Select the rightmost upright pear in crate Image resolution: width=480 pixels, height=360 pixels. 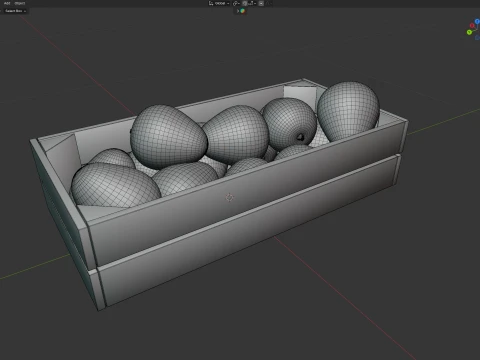click(348, 111)
